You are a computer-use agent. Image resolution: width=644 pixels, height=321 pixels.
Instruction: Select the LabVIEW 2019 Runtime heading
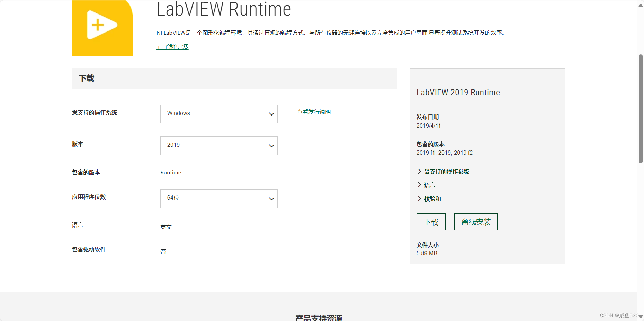tap(458, 92)
